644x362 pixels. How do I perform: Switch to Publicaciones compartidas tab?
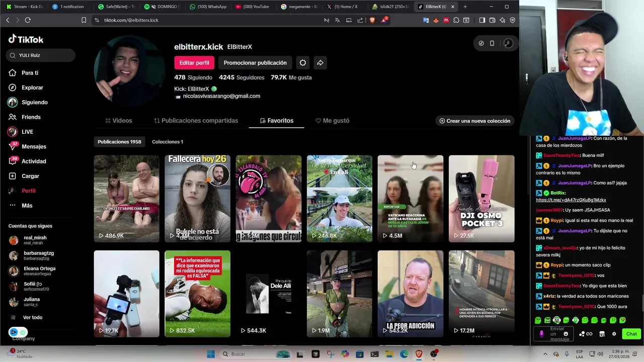pos(196,121)
